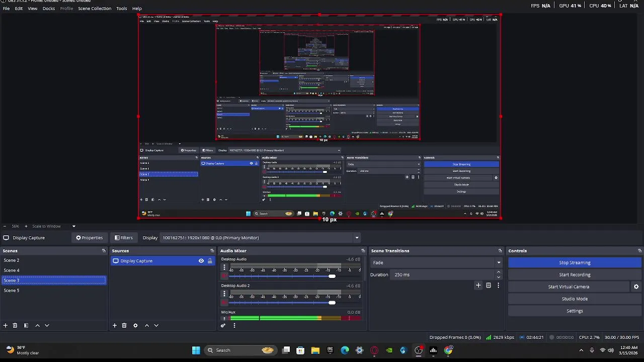Select Scene 4 in the Scenes list
The height and width of the screenshot is (362, 644).
pyautogui.click(x=53, y=270)
